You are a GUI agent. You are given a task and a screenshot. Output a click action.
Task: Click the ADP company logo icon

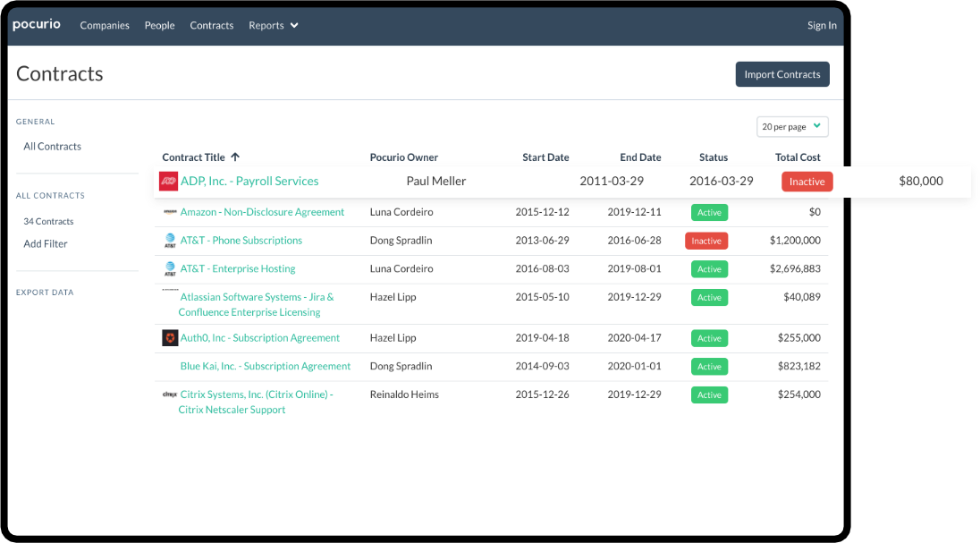(x=168, y=182)
